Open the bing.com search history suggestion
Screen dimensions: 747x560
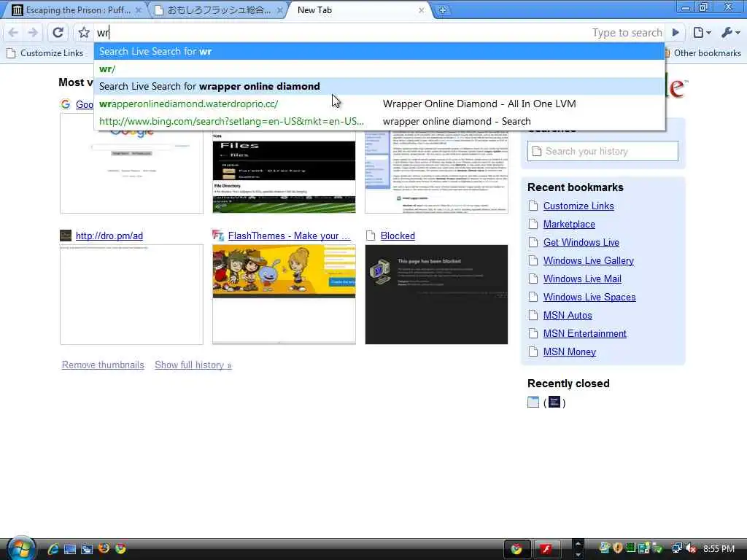[379, 122]
